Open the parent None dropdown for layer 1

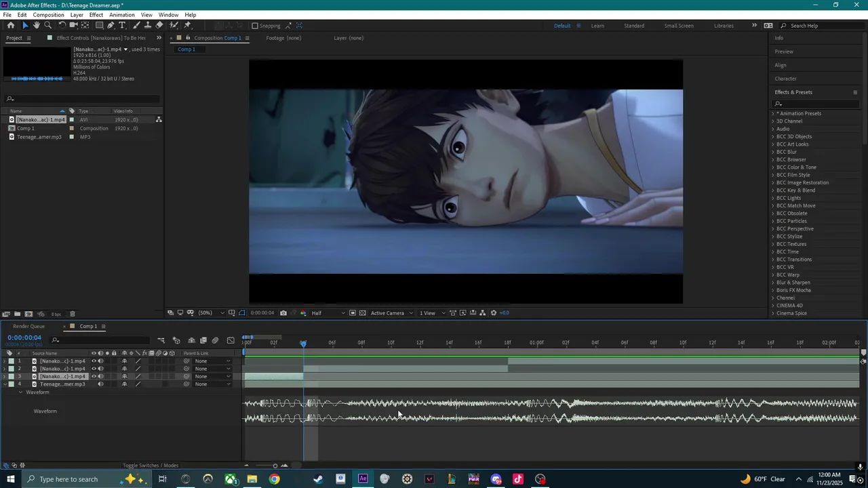click(212, 361)
